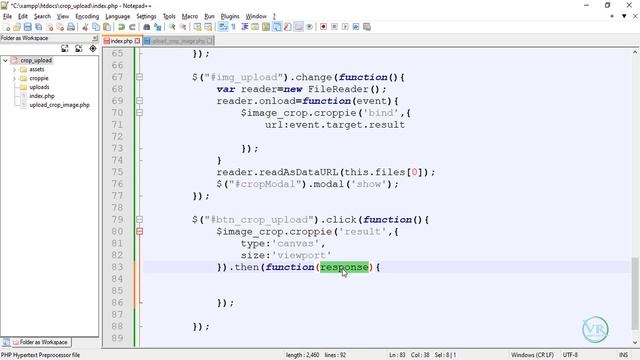Expand the croppie folder
The height and width of the screenshot is (360, 640).
click(14, 78)
